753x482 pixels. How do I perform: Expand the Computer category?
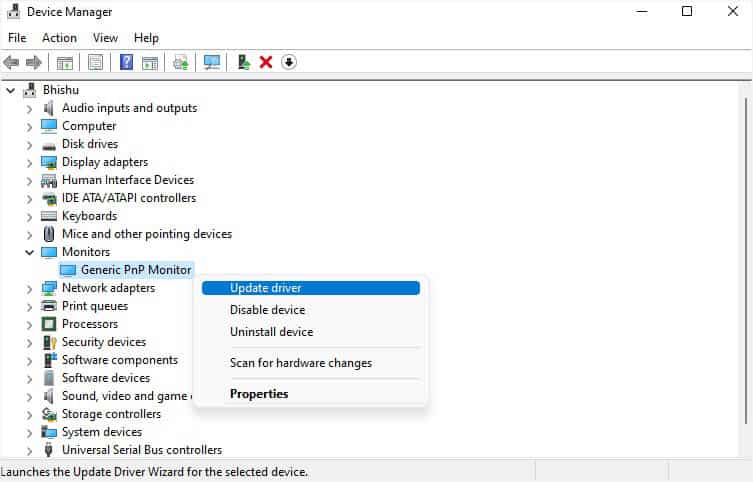pos(29,127)
